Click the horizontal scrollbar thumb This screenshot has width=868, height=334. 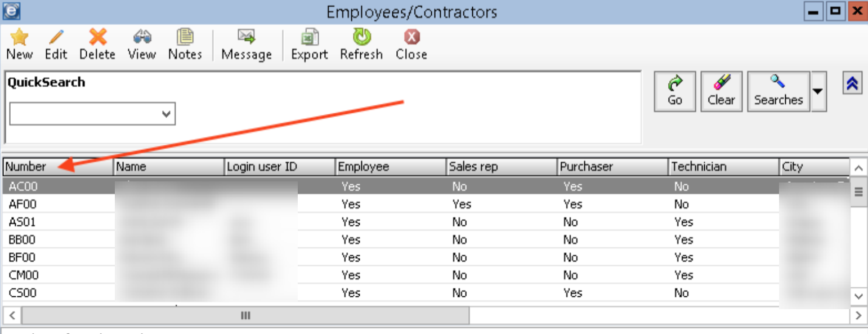(x=245, y=315)
